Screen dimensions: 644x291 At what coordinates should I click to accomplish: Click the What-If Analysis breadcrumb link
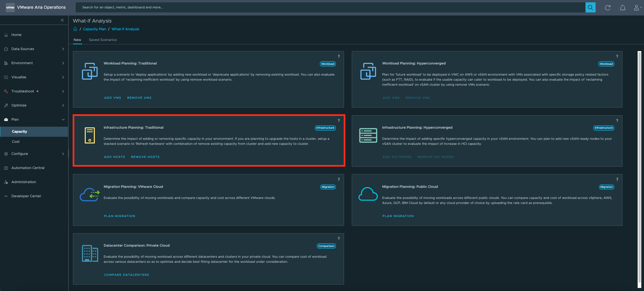click(125, 29)
